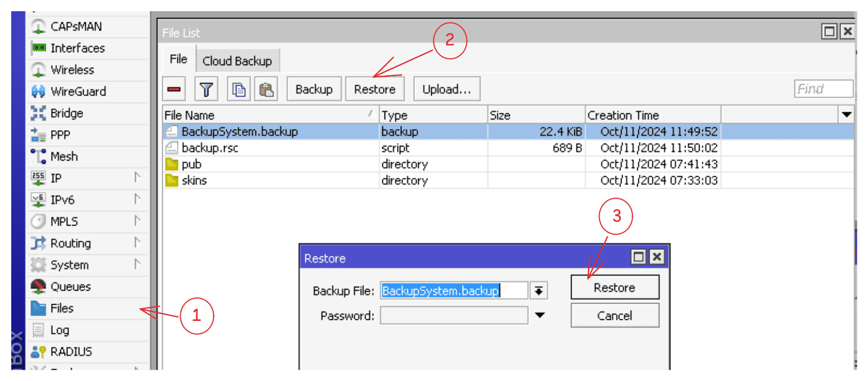The height and width of the screenshot is (381, 868).
Task: Open the Mesh menu
Action: coord(64,157)
